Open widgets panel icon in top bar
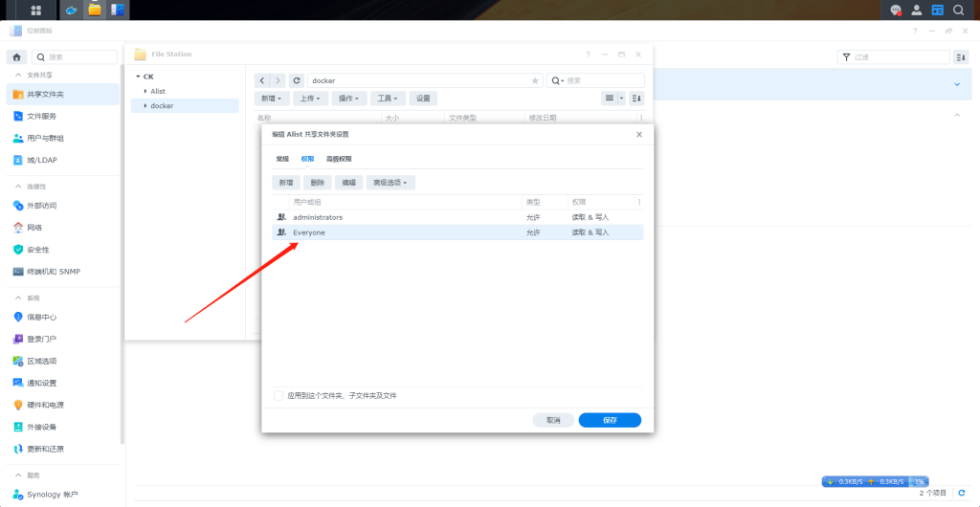 pos(938,10)
